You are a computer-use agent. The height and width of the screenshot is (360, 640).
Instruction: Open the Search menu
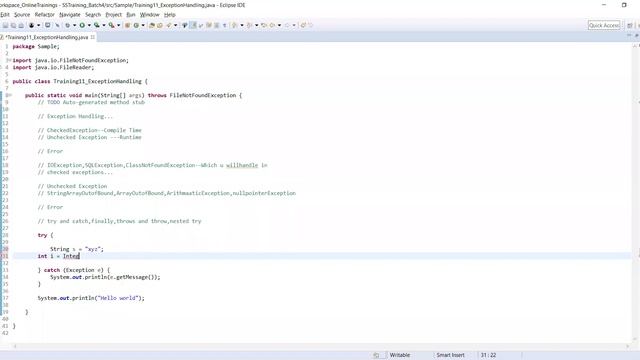click(93, 15)
